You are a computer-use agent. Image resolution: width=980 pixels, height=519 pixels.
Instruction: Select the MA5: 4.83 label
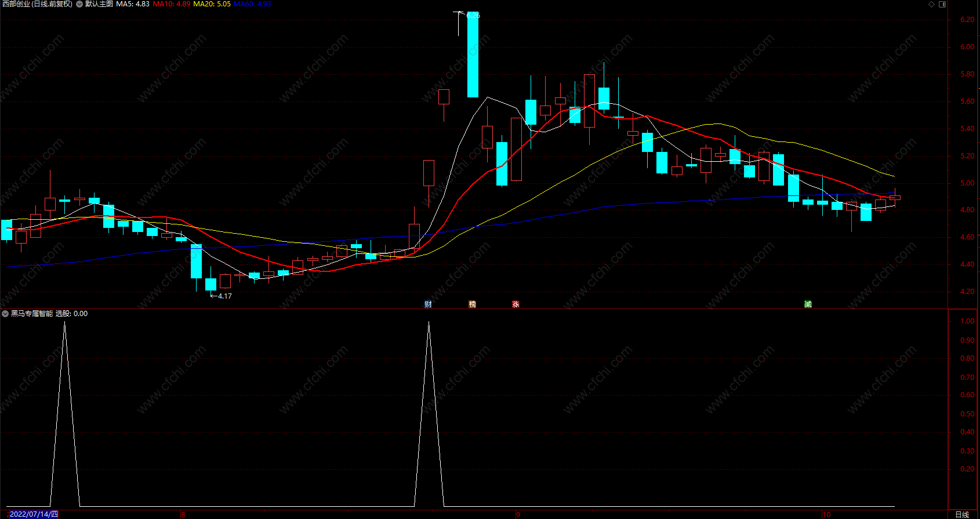tap(133, 4)
